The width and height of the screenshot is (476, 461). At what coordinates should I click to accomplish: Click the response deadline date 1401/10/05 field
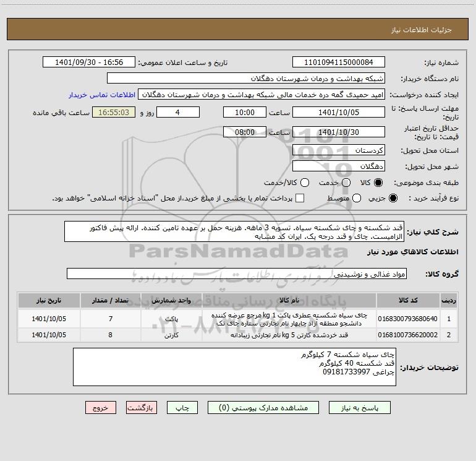coord(339,112)
